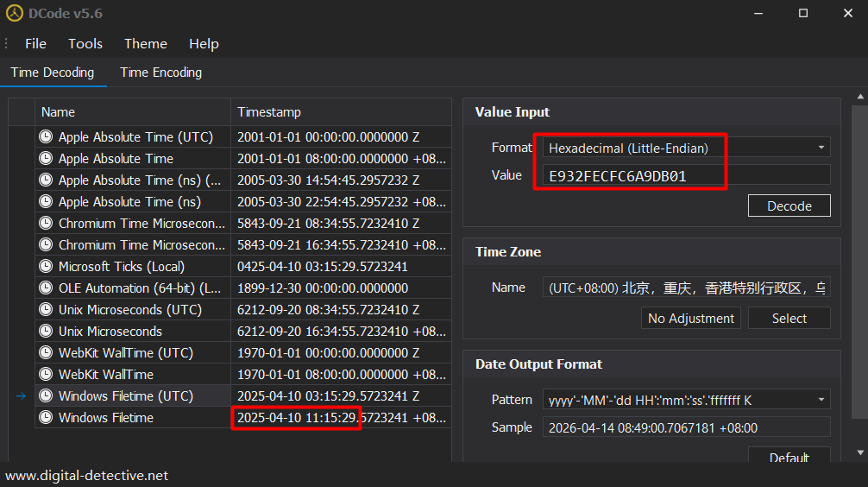Click the clock icon beside Unix Microseconds (UTC)
Image resolution: width=868 pixels, height=487 pixels.
[x=46, y=310]
